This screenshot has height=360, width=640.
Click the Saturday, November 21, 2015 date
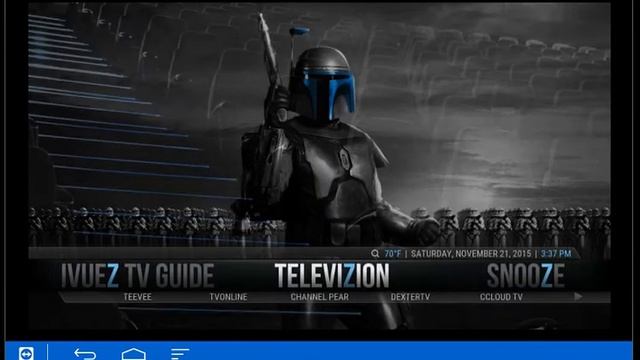[x=471, y=253]
